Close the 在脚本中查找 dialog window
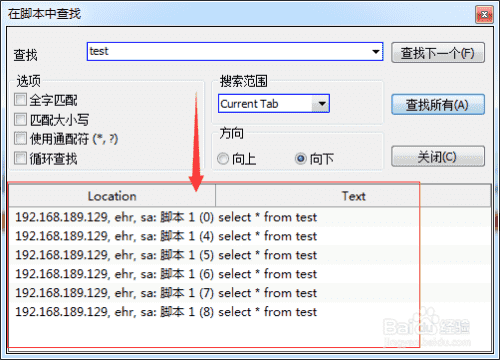500x360 pixels. tap(484, 14)
